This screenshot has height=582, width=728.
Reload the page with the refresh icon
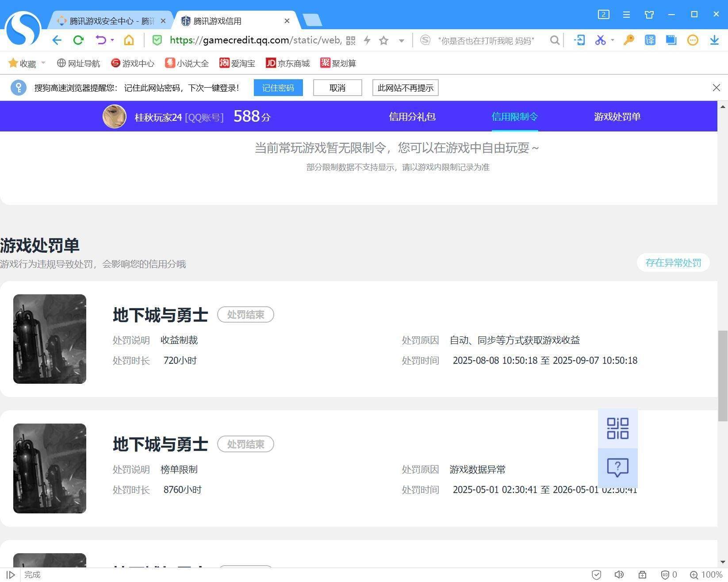[x=79, y=40]
